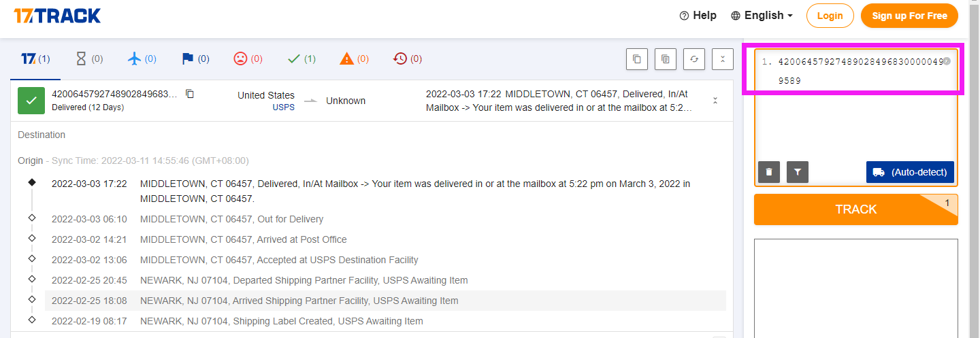Viewport: 980px width, 338px height.
Task: Collapse the USPS shipment details row
Action: coord(715,101)
